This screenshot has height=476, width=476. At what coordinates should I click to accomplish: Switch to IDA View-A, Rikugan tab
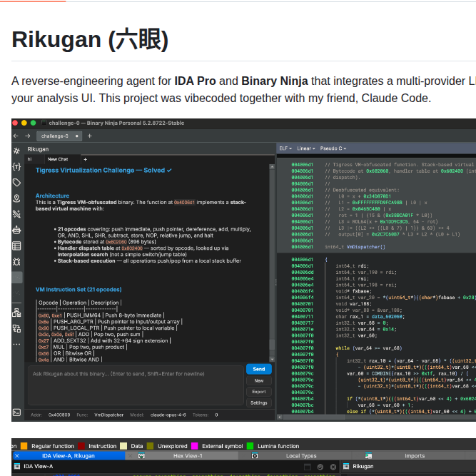click(x=69, y=455)
